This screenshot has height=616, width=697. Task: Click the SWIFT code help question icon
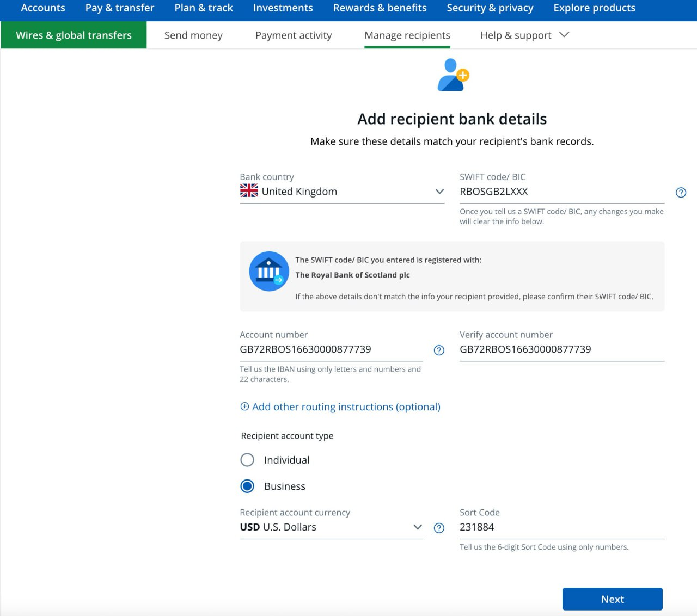click(681, 193)
